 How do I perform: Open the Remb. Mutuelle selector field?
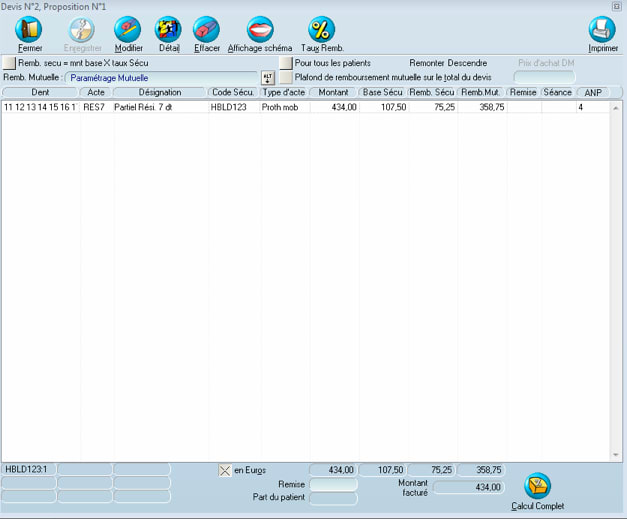pos(162,77)
